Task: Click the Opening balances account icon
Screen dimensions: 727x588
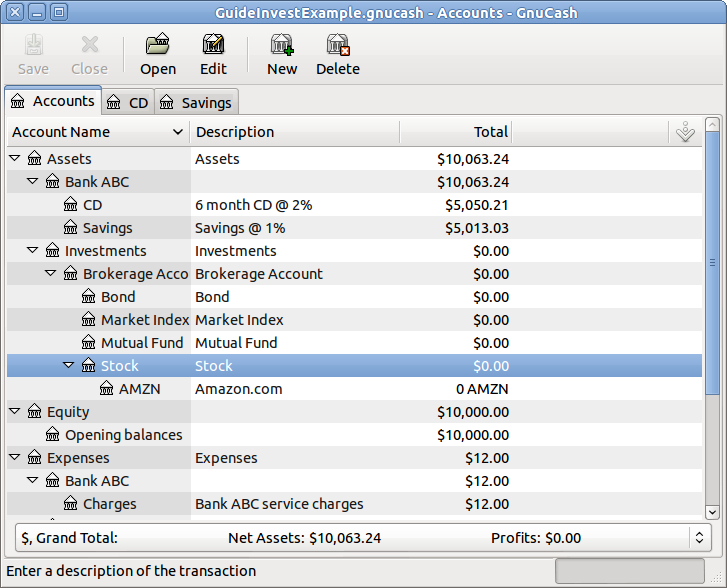Action: click(x=53, y=435)
